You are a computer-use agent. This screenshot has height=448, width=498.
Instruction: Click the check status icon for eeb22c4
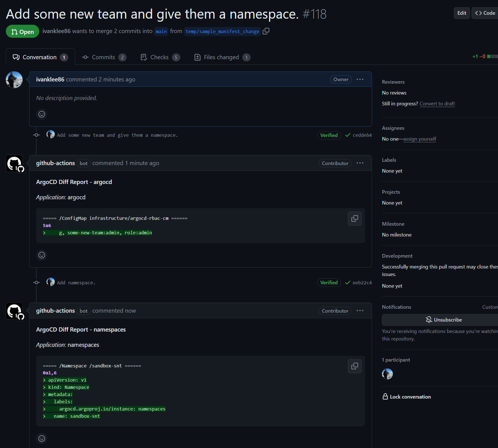click(x=347, y=283)
